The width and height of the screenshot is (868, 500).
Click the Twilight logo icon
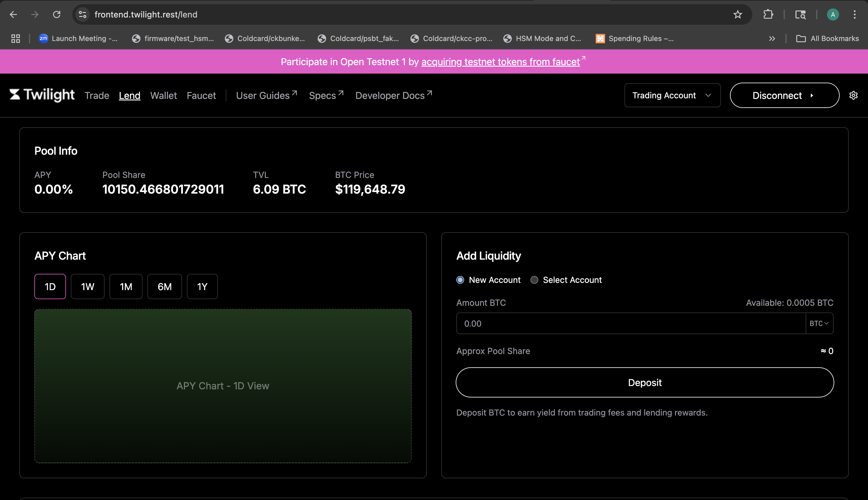15,94
